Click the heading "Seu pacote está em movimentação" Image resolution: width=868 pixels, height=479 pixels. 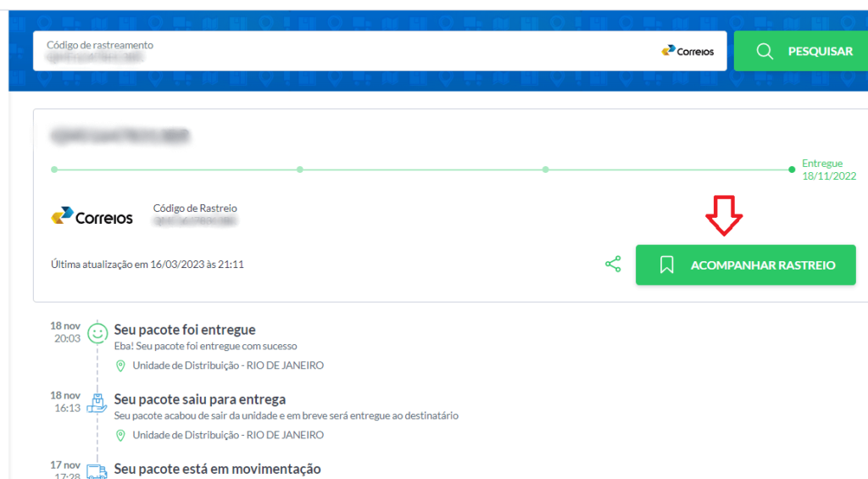click(x=218, y=469)
